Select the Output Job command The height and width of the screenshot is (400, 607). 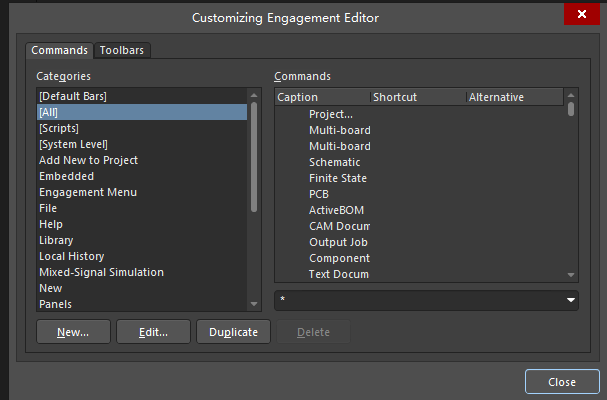420,242
